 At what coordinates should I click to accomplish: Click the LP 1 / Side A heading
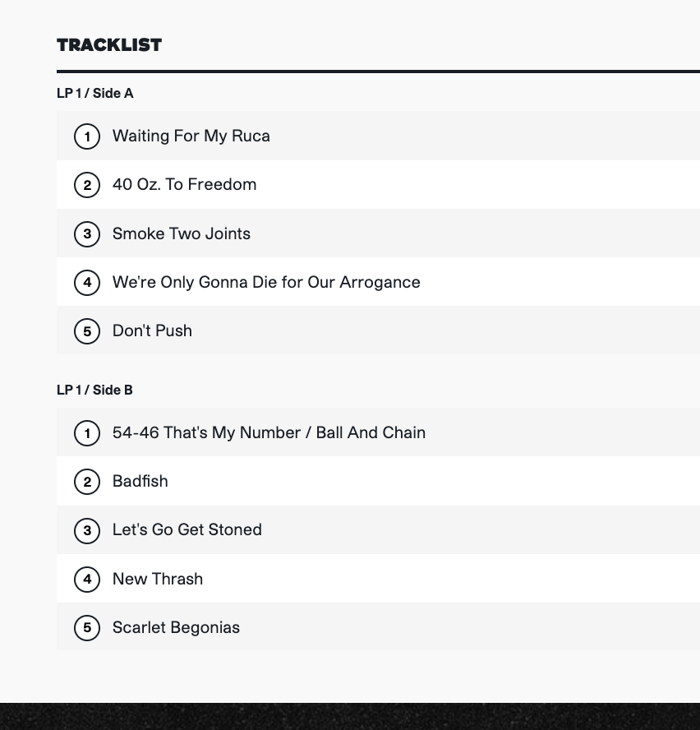coord(95,93)
